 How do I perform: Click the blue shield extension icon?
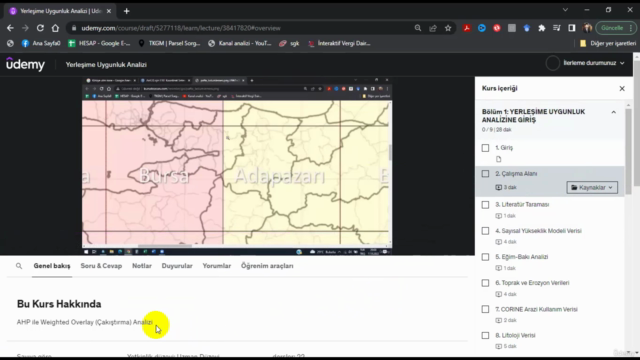tap(527, 28)
